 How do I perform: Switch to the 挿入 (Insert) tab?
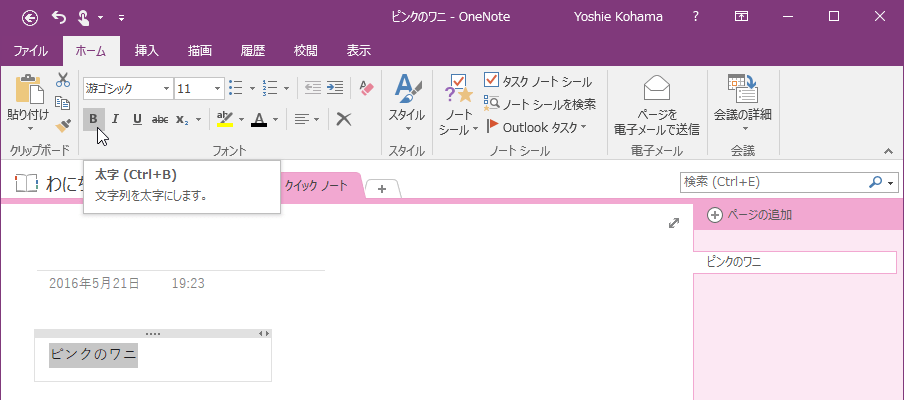[x=146, y=51]
